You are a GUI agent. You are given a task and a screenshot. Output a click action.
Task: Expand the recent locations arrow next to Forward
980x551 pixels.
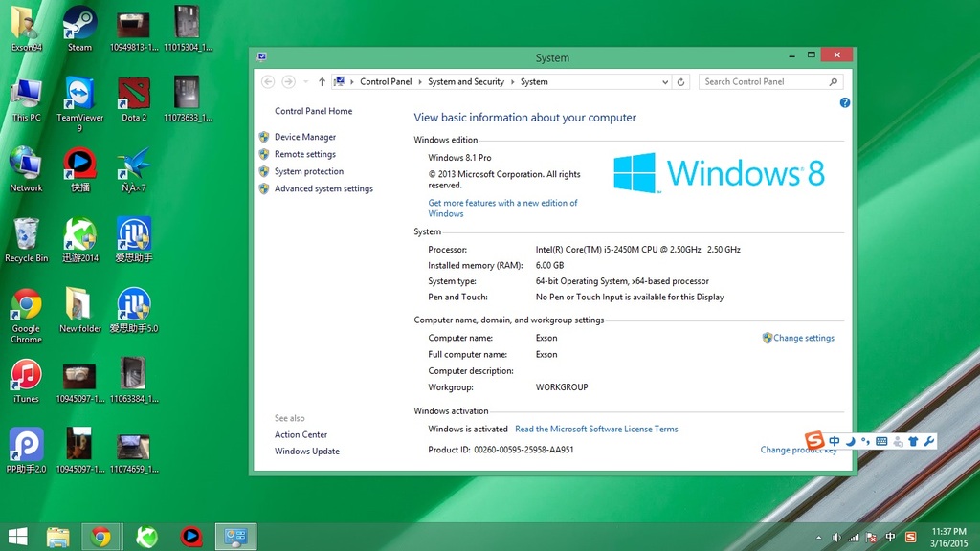(x=305, y=82)
